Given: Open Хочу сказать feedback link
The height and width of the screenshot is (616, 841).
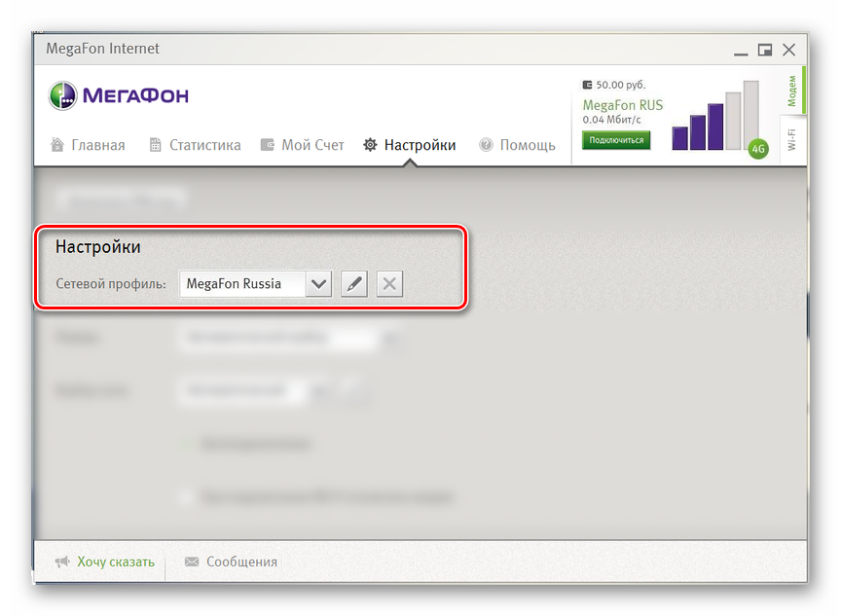Looking at the screenshot, I should 115,562.
